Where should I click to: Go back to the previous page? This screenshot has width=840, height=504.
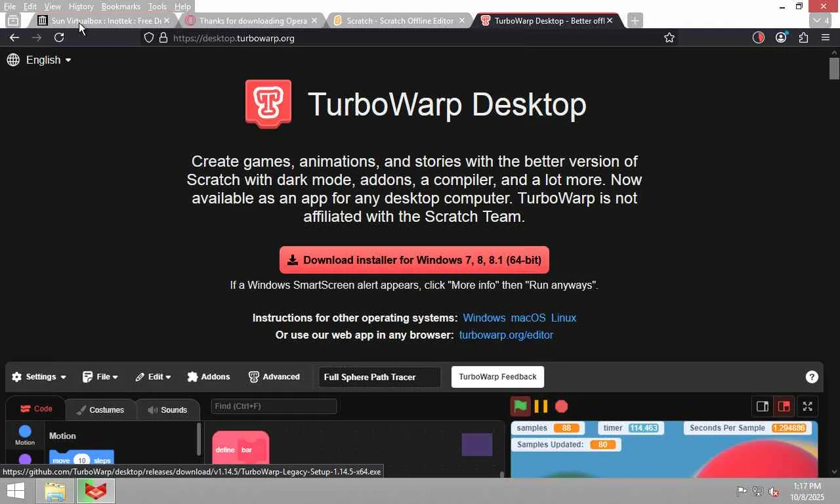(14, 37)
